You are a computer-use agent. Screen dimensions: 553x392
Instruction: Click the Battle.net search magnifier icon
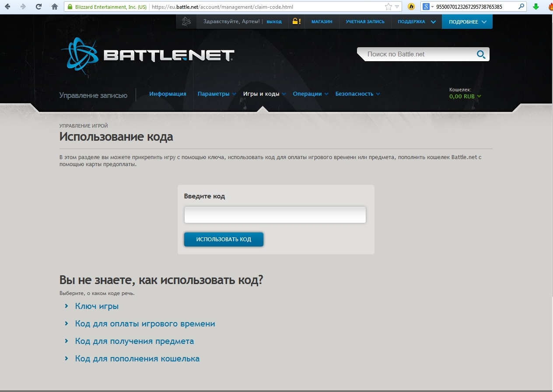coord(481,54)
